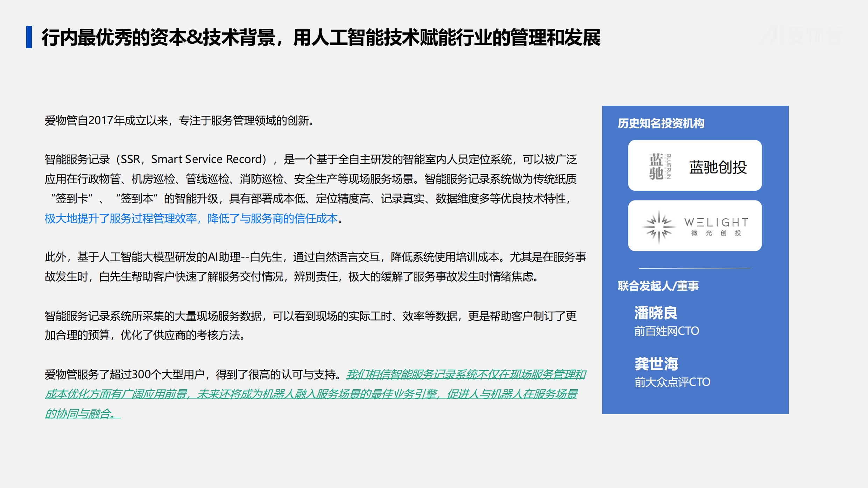Click the text 前大众点评CTO
Image resolution: width=868 pixels, height=488 pixels.
672,382
